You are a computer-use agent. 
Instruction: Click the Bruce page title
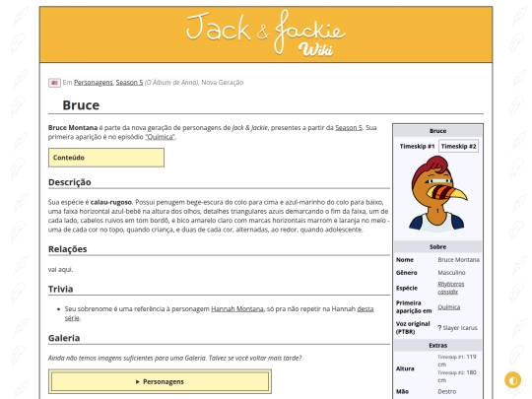[x=81, y=105]
